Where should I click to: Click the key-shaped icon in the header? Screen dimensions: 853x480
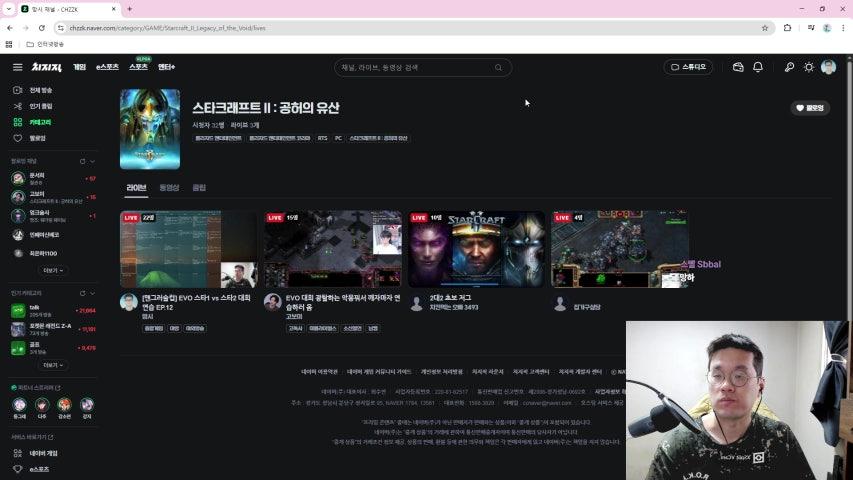[789, 67]
